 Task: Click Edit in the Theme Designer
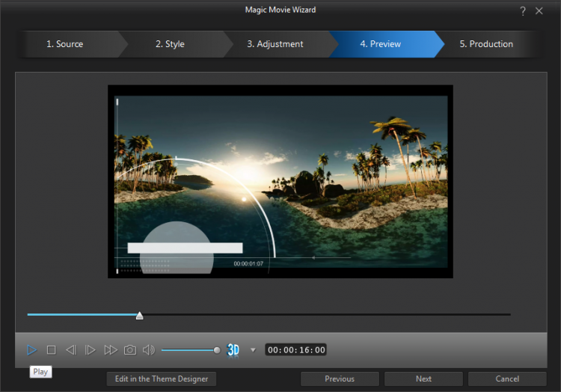coord(162,379)
